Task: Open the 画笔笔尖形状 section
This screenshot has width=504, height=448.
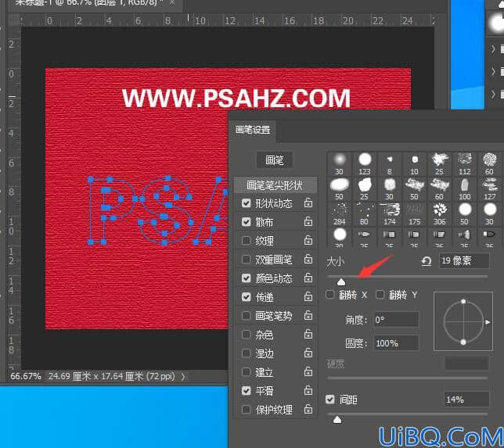Action: pos(275,185)
